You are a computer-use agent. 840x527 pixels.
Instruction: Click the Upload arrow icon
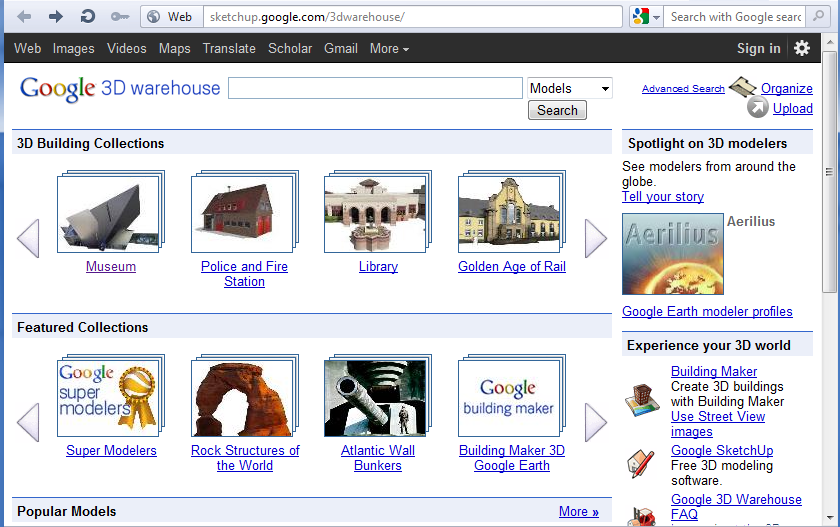pyautogui.click(x=758, y=108)
